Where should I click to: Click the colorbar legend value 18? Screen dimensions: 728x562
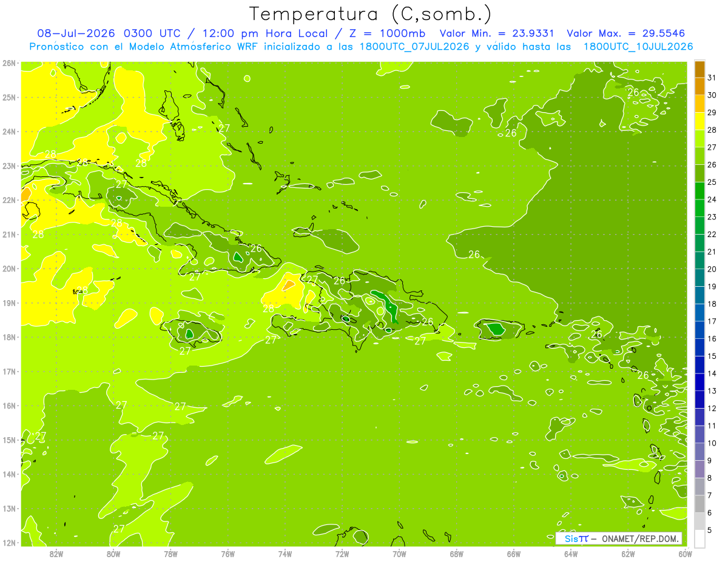[x=712, y=304]
